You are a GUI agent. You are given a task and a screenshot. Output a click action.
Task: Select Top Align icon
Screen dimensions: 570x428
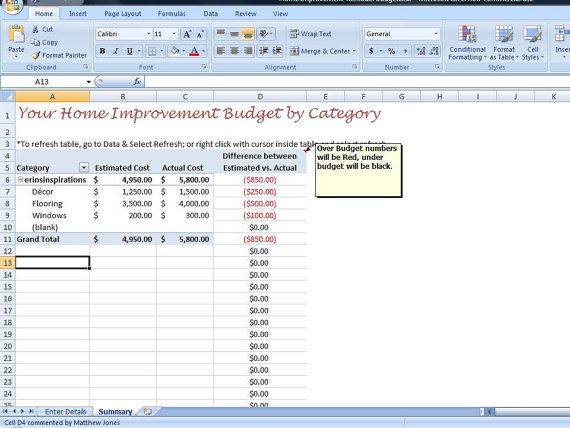point(221,34)
